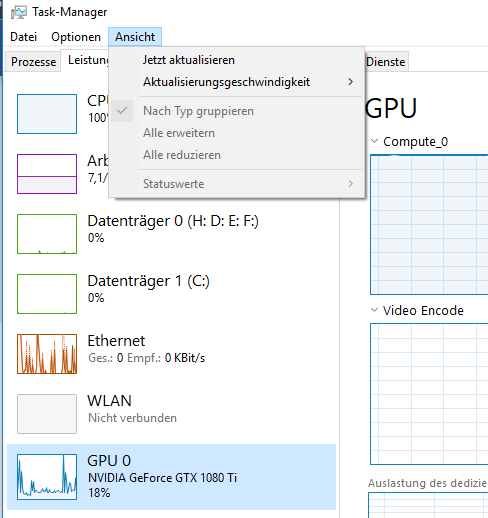Open the Optionen menu
Screen dimensions: 488x518
click(76, 37)
